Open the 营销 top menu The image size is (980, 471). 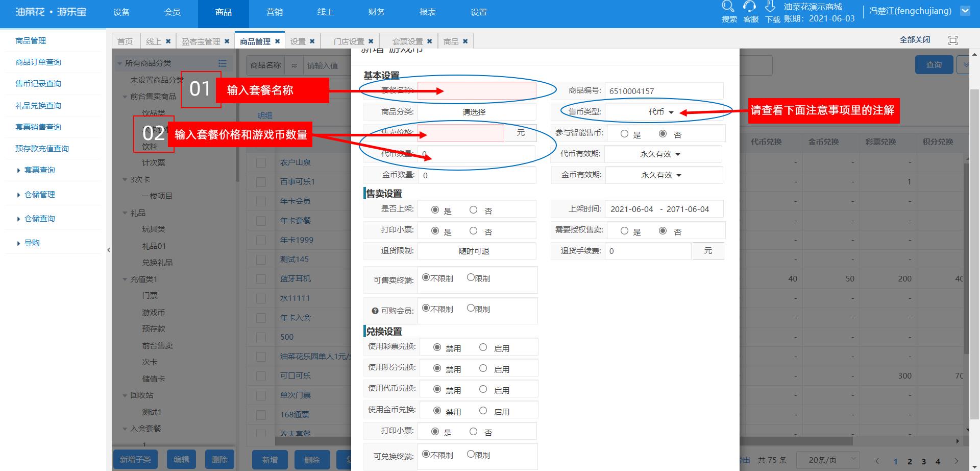pos(275,12)
